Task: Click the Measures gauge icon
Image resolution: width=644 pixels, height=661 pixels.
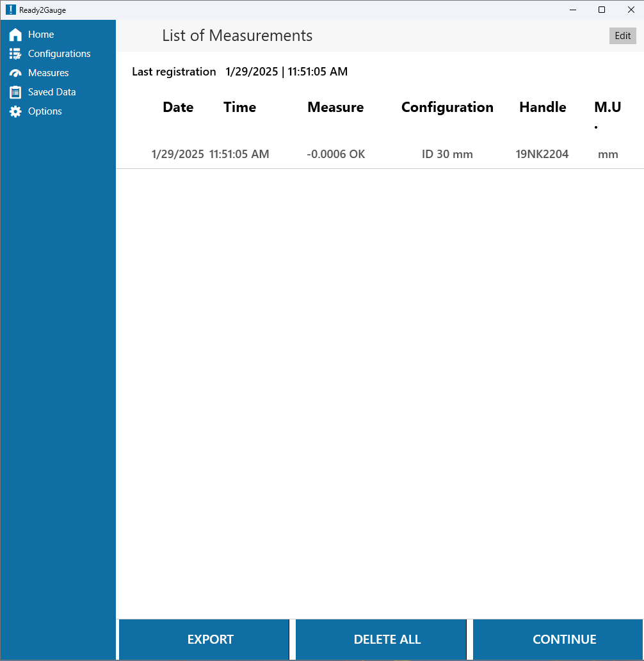Action: pyautogui.click(x=15, y=73)
